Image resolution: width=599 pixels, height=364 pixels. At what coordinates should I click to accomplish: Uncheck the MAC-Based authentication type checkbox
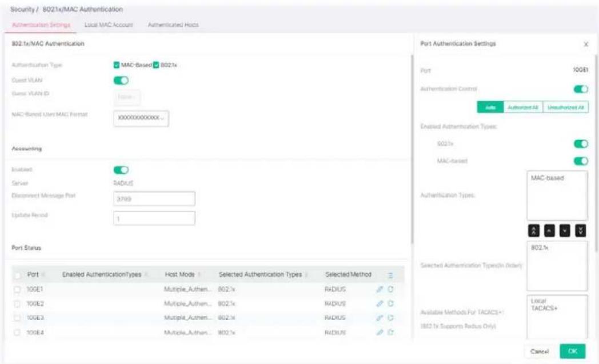[117, 65]
